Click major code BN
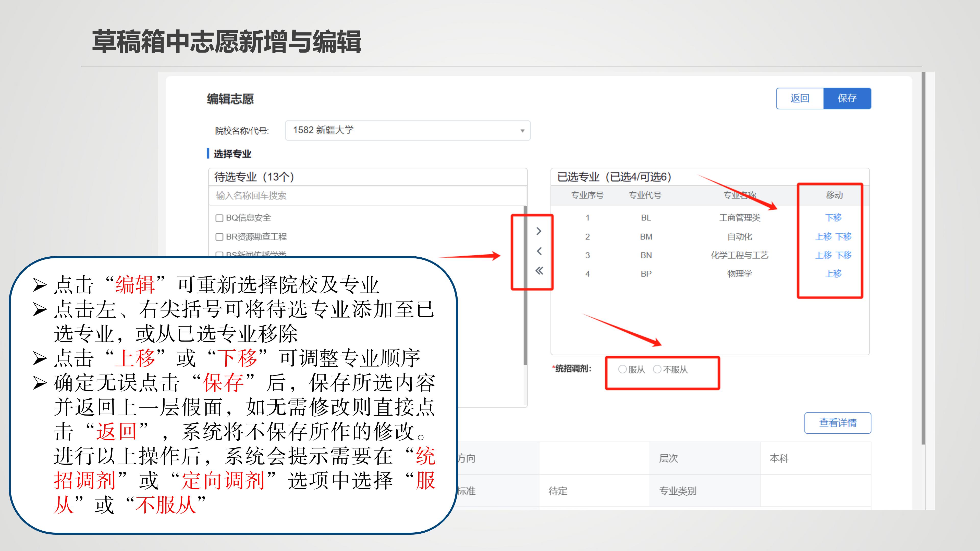The height and width of the screenshot is (551, 980). pyautogui.click(x=646, y=255)
